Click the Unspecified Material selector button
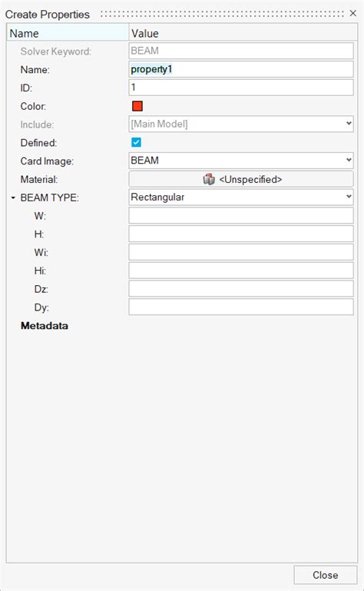364x591 pixels. click(241, 179)
